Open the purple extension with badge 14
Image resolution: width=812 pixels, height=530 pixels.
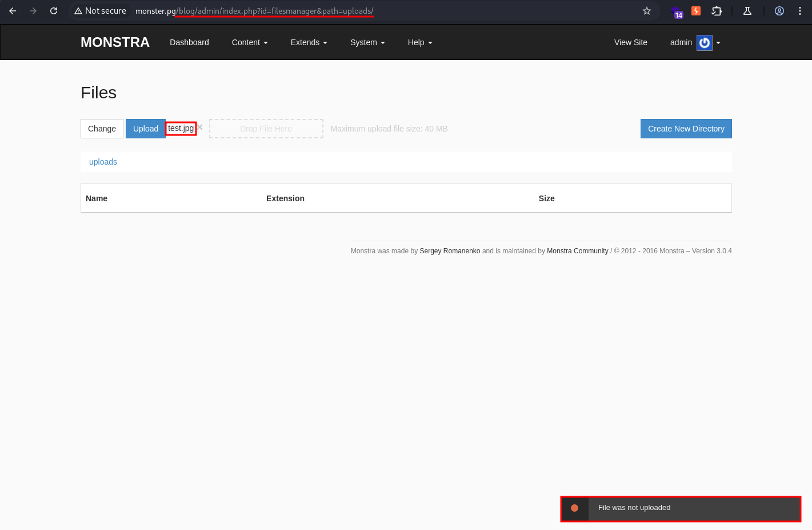pos(677,12)
